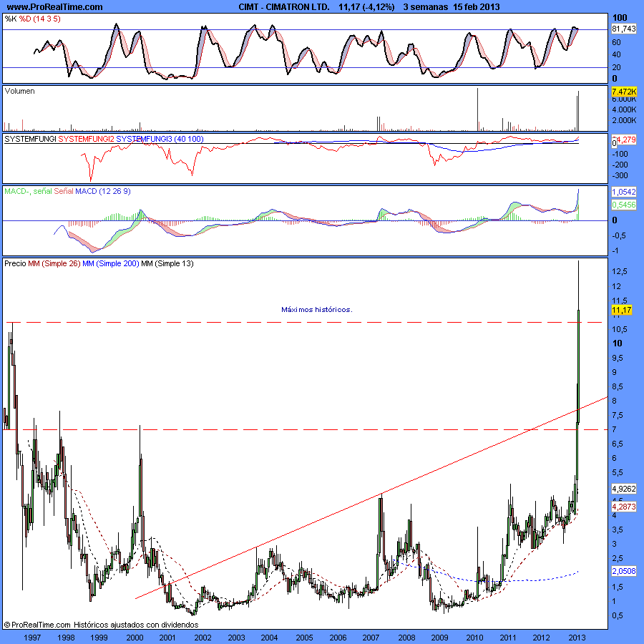Click the MACD (12 26 9) label

(x=102, y=191)
